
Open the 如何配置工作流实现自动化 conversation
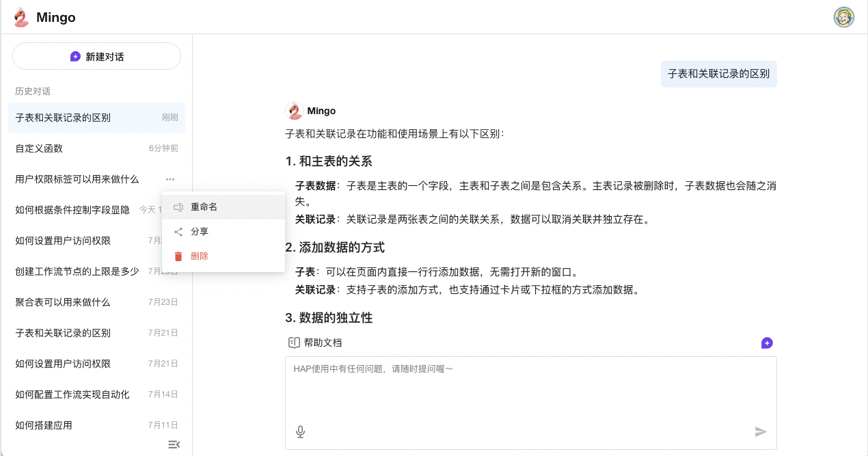pyautogui.click(x=96, y=394)
